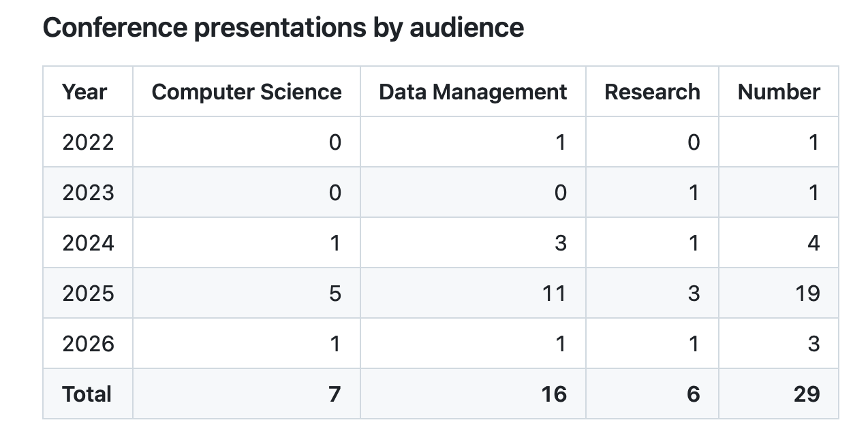Select the 2025 Number value 19
The image size is (868, 448).
(807, 293)
